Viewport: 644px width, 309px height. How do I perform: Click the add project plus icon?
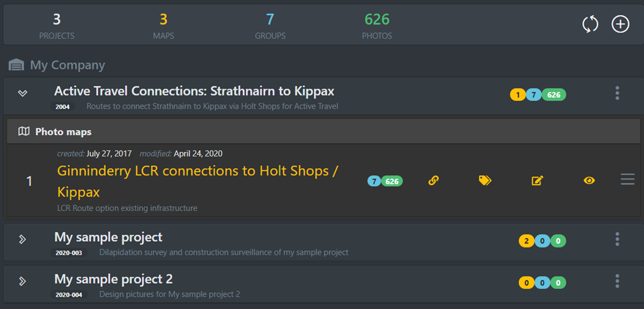tap(620, 24)
